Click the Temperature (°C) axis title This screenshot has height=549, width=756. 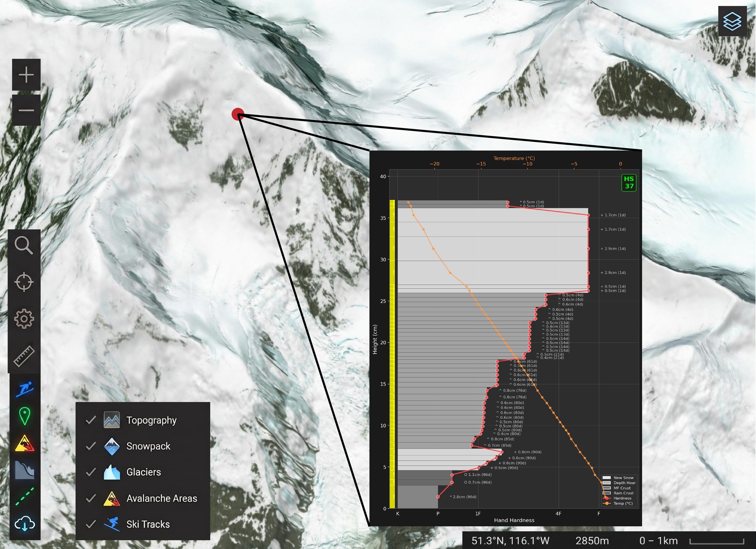(x=514, y=158)
